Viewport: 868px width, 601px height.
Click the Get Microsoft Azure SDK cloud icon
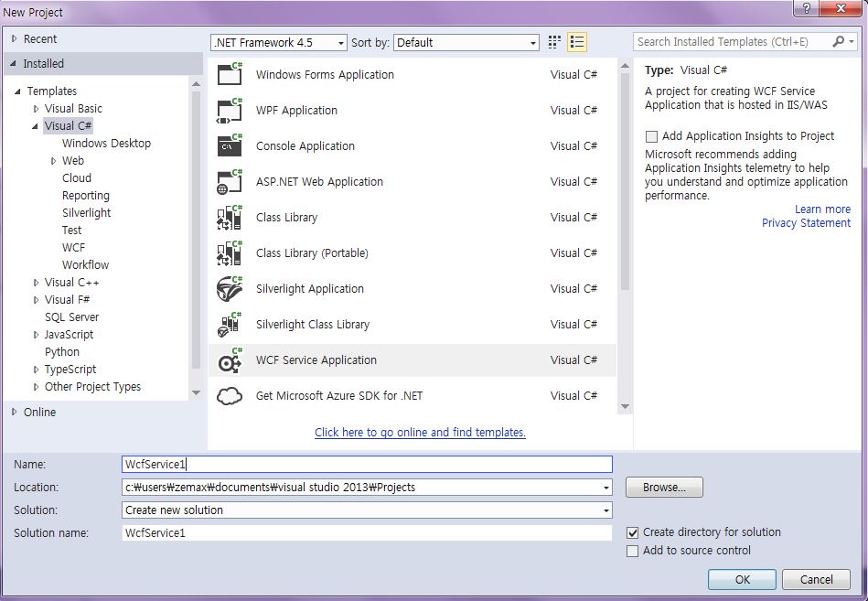230,395
